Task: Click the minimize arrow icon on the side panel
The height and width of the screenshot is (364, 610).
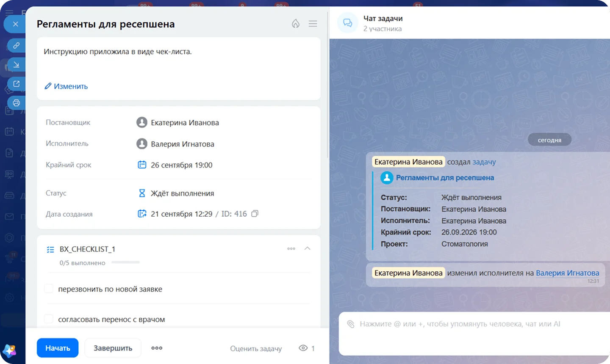Action: coord(17,64)
